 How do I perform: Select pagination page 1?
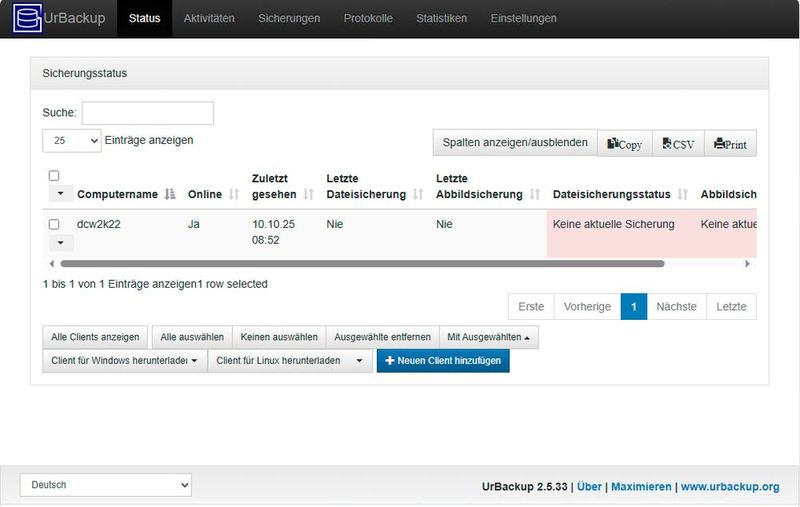click(634, 307)
